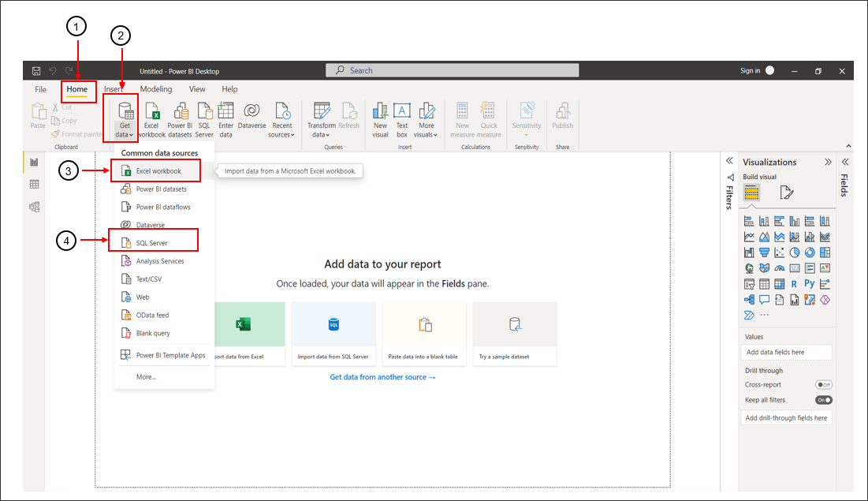Toggle the Keep all filters switch
This screenshot has height=501, width=868.
pyautogui.click(x=824, y=400)
